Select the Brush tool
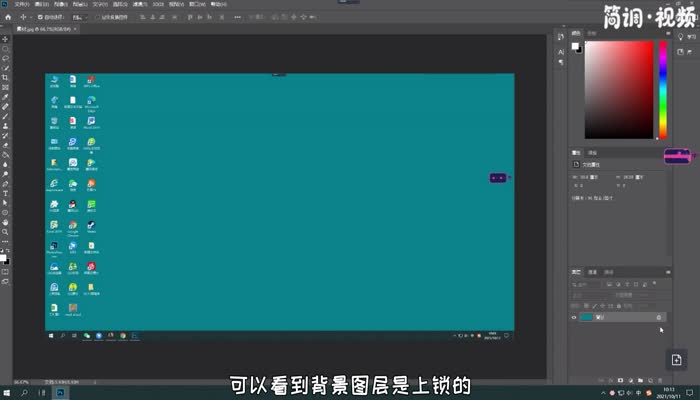Viewport: 700px width, 400px height. pos(5,117)
